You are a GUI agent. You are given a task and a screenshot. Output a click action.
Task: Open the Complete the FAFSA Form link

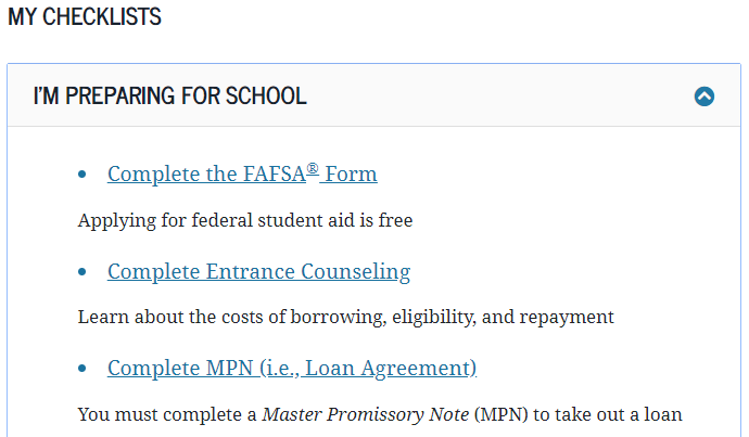coord(242,174)
